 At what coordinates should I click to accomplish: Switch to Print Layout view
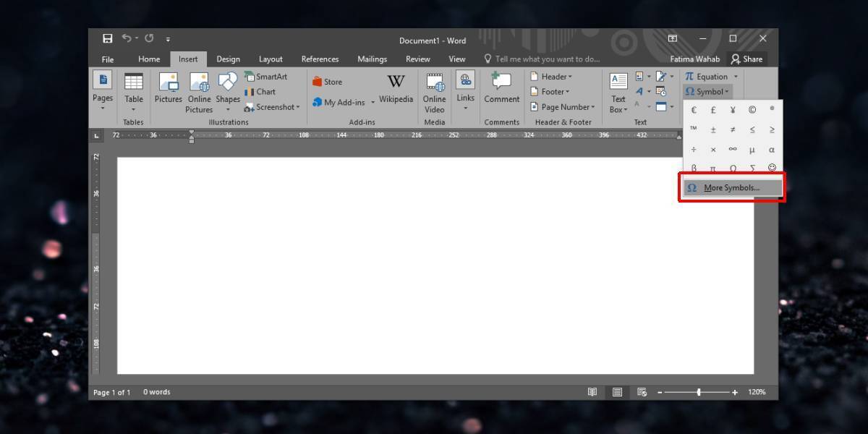point(617,392)
